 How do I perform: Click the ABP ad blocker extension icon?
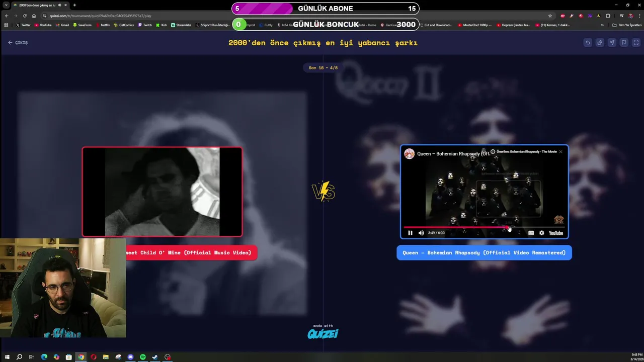pos(562,16)
